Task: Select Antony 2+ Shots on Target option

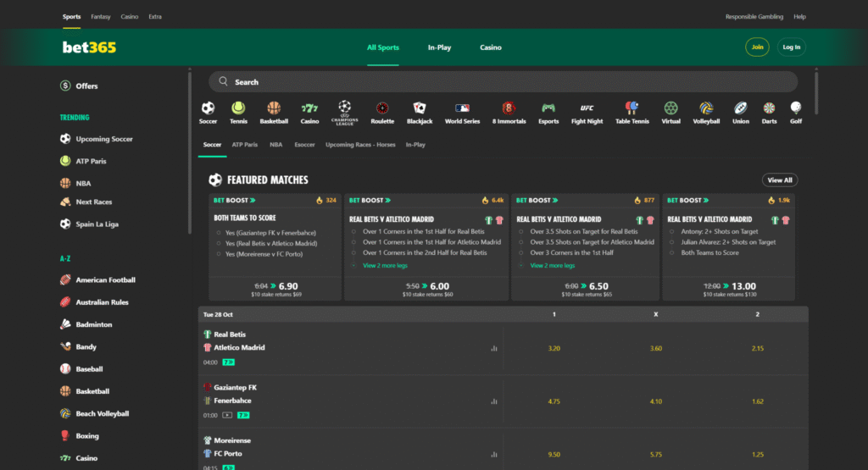Action: tap(673, 231)
